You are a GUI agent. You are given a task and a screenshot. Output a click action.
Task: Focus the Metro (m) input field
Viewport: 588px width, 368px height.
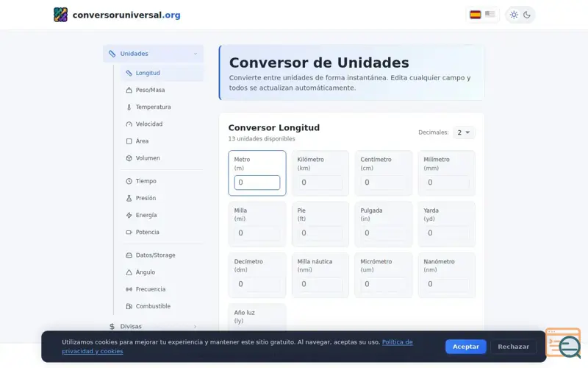[257, 183]
